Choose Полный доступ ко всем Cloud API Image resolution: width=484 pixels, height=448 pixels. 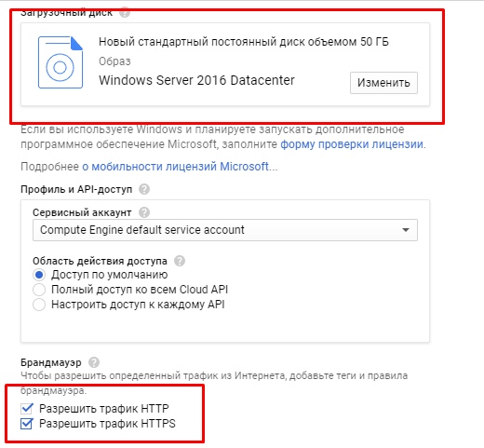39,290
